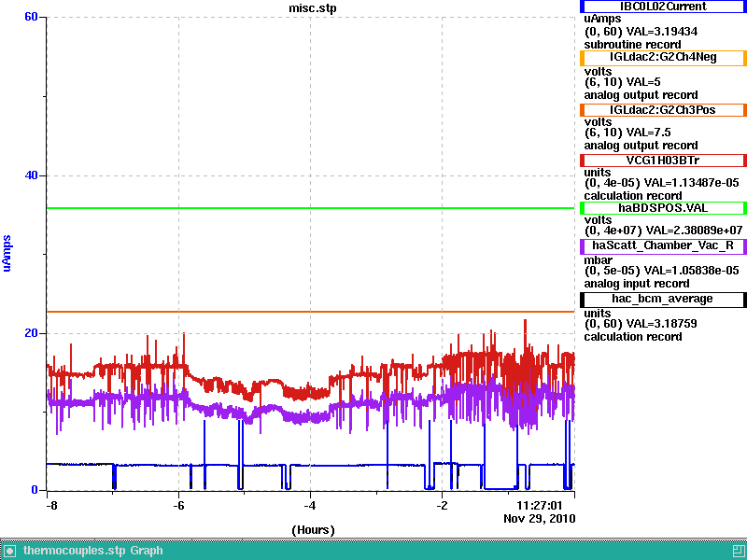Click the subroutine record text
The image size is (747, 560).
[x=632, y=45]
